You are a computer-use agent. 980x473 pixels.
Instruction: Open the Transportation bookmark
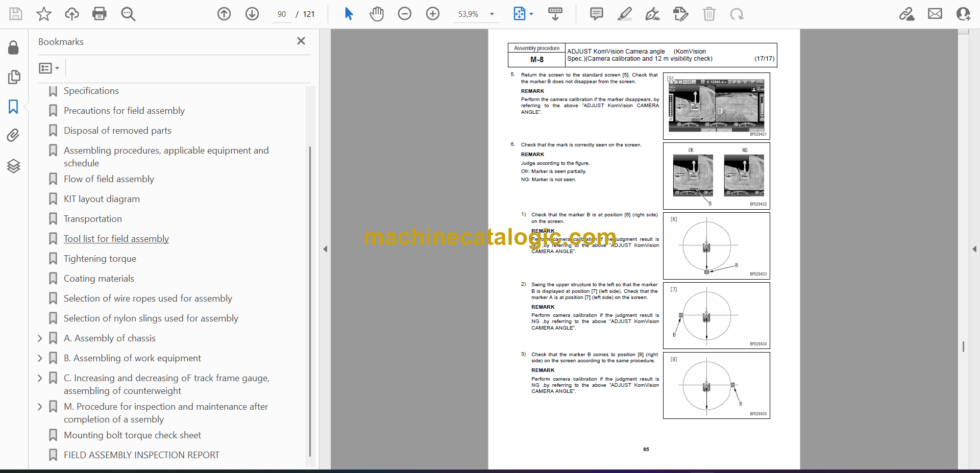coord(92,219)
